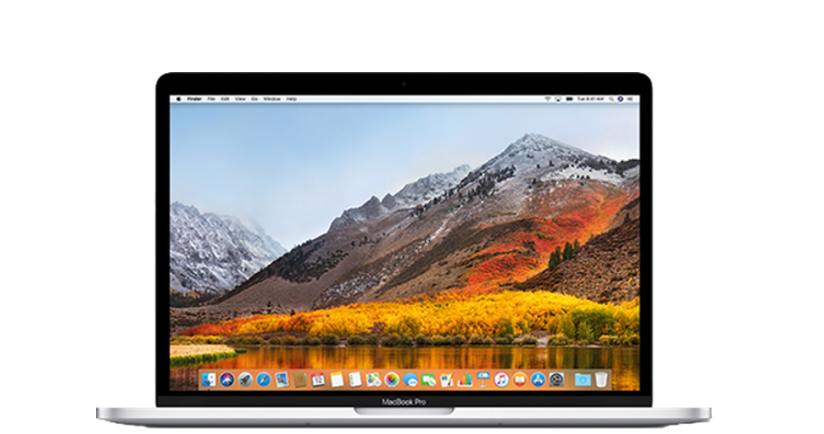Open the View menu
824x434 pixels.
[x=240, y=99]
